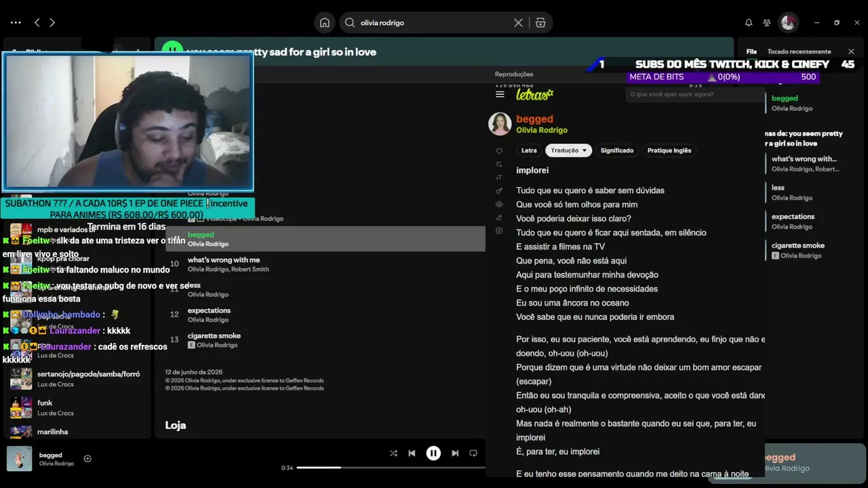
Task: Open Robert Smith artist link
Action: point(251,269)
